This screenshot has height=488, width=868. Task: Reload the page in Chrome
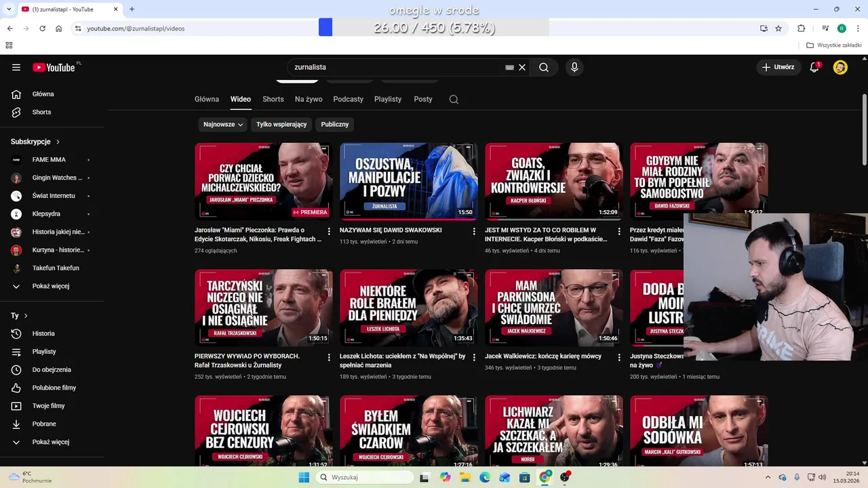[42, 28]
